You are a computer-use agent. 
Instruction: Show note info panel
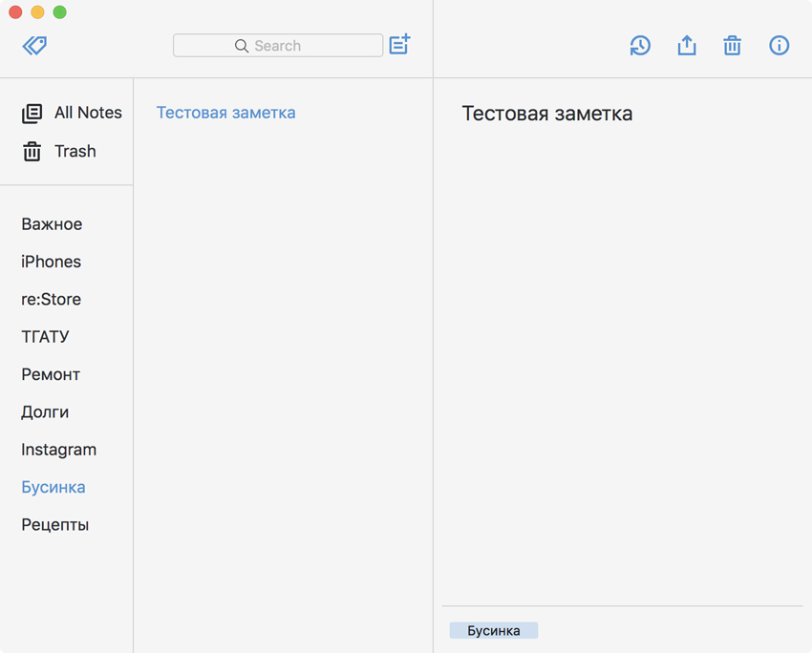point(780,45)
